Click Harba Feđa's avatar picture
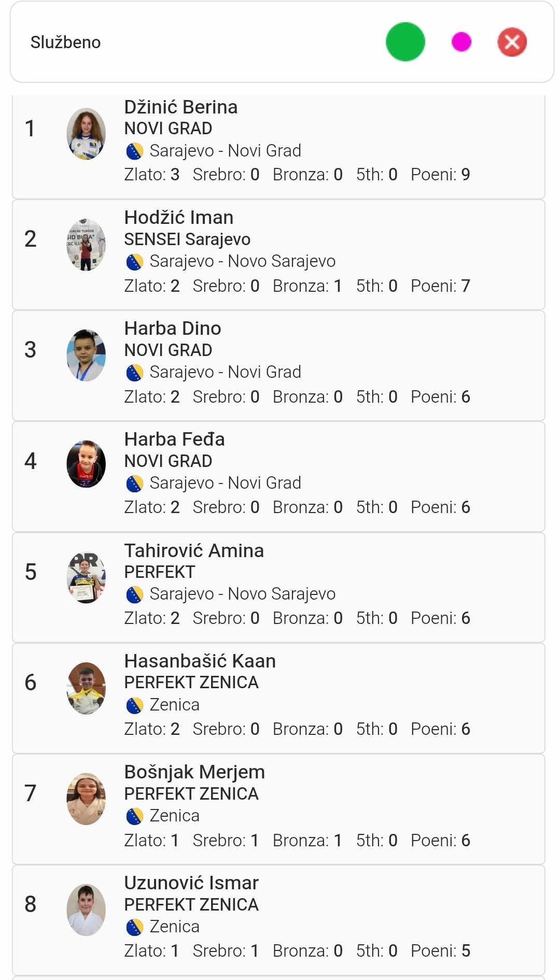Viewport: 560px width, 980px height. pyautogui.click(x=86, y=464)
